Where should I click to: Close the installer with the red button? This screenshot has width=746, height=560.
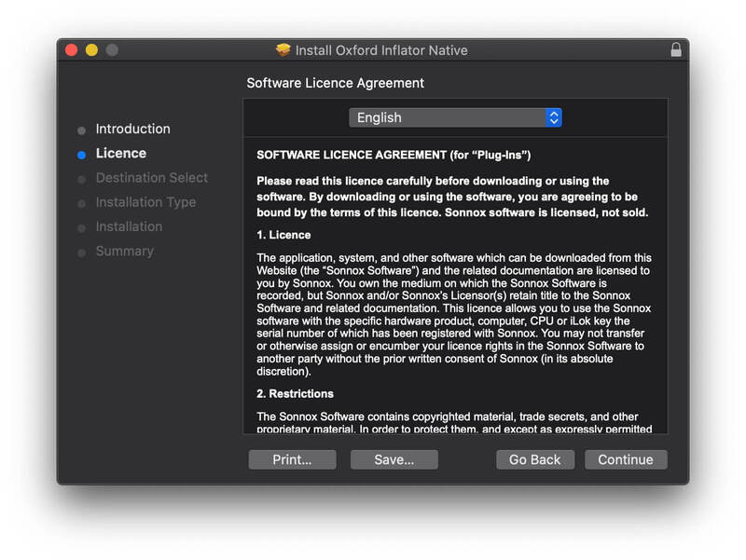click(x=72, y=50)
